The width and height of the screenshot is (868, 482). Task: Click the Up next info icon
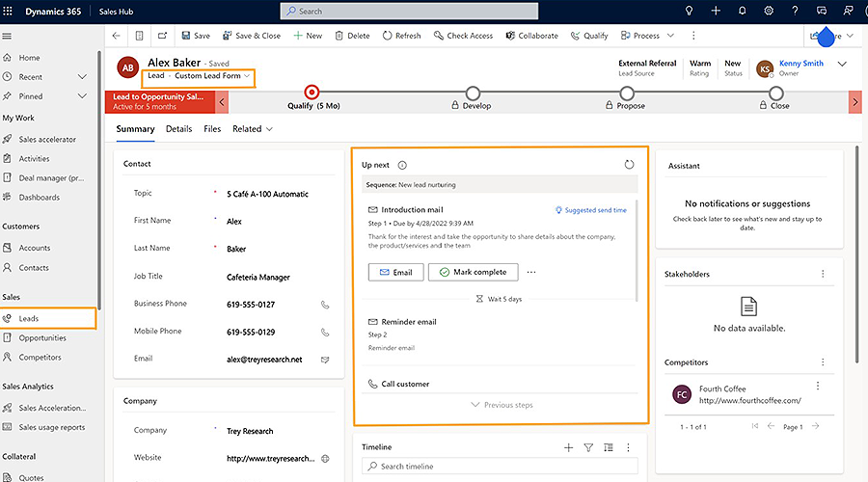coord(402,165)
